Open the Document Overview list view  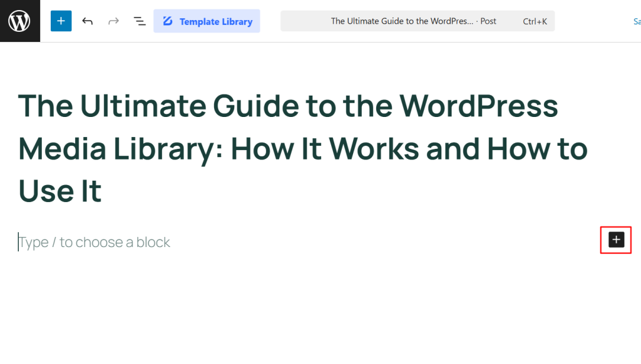coord(140,21)
